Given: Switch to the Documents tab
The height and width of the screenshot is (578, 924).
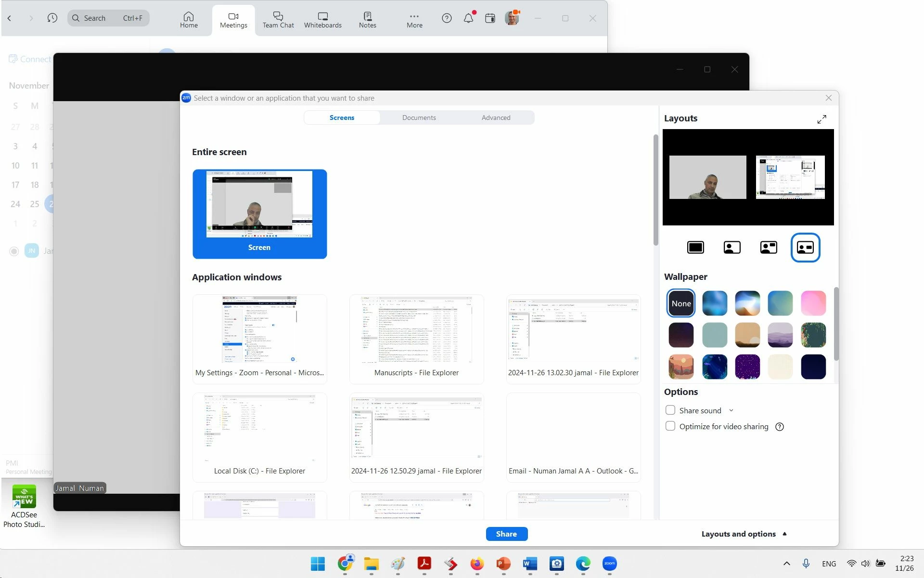Looking at the screenshot, I should tap(419, 118).
